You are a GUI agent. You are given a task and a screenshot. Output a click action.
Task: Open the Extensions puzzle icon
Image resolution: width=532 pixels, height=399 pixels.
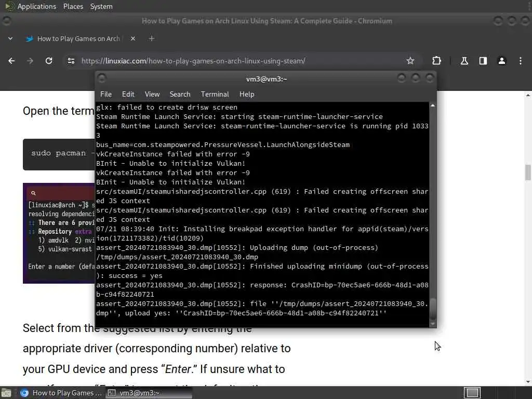point(436,61)
